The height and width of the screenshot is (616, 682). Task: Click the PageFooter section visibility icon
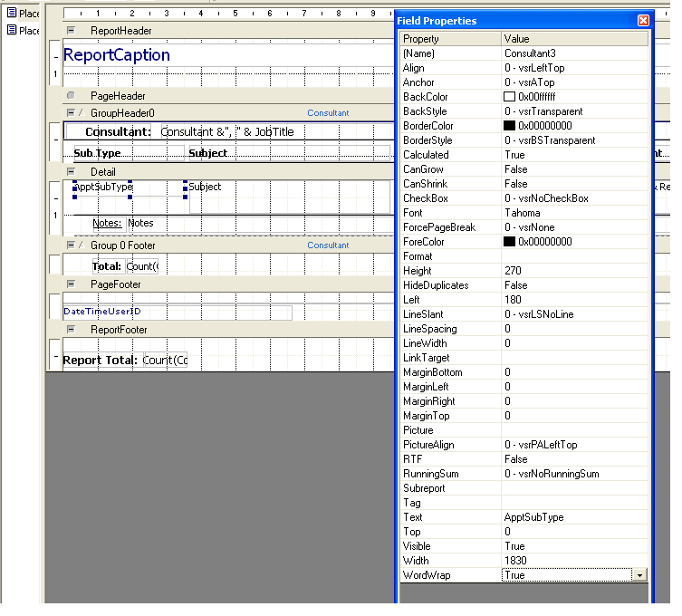[71, 284]
